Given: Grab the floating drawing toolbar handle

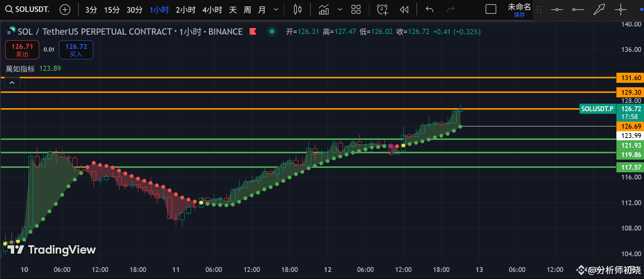Looking at the screenshot, I should [539, 10].
